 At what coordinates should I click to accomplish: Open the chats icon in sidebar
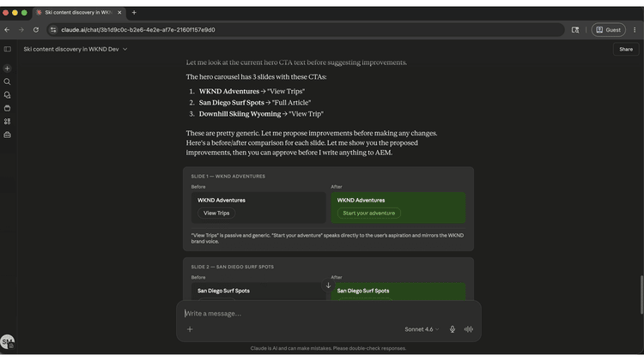click(8, 95)
